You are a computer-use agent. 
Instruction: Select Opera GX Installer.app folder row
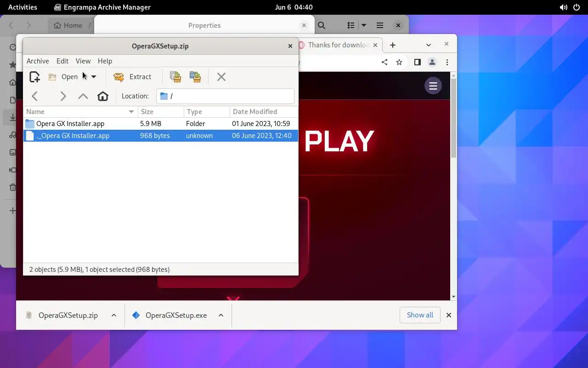[161, 124]
